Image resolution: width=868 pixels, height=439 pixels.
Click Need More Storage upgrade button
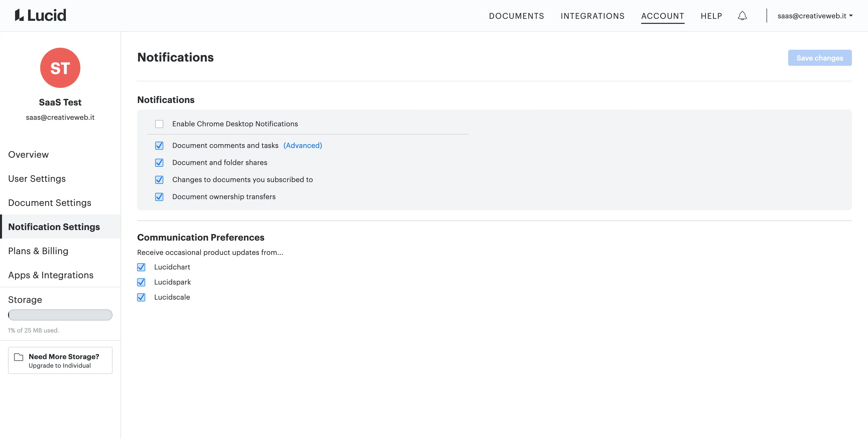(x=60, y=360)
